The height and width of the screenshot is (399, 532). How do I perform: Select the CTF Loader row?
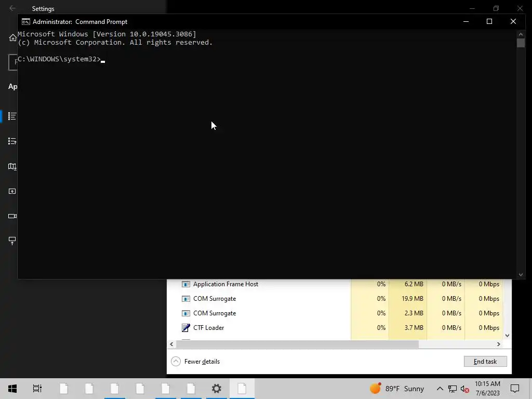tap(335, 328)
